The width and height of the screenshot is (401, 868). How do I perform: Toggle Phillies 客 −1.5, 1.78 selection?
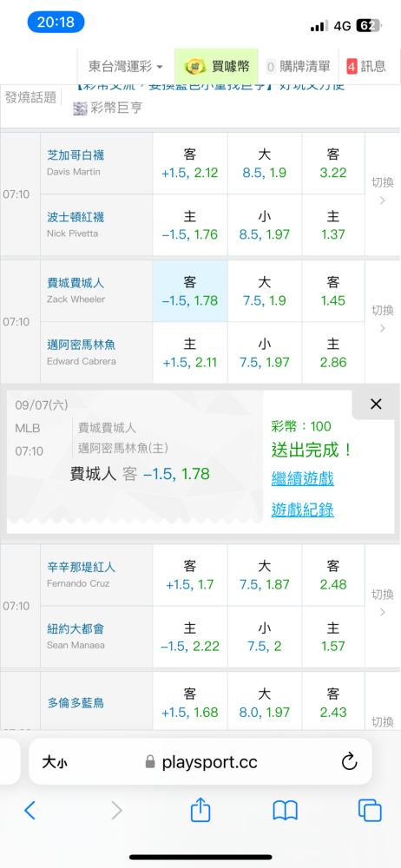(190, 291)
